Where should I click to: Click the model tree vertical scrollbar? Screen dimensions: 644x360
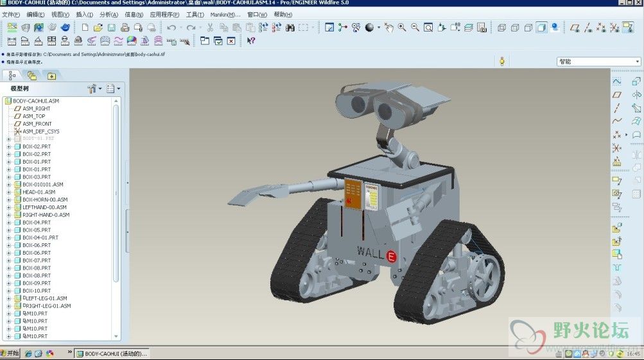(116, 193)
